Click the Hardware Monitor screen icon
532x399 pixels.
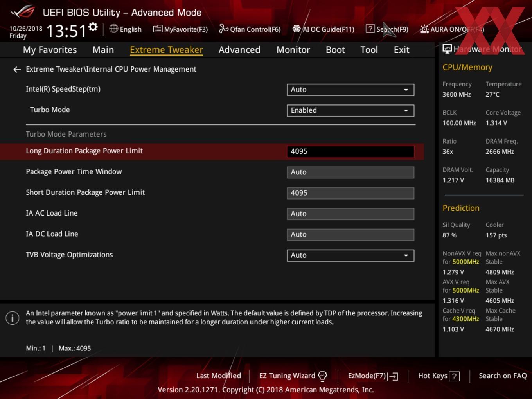(447, 49)
